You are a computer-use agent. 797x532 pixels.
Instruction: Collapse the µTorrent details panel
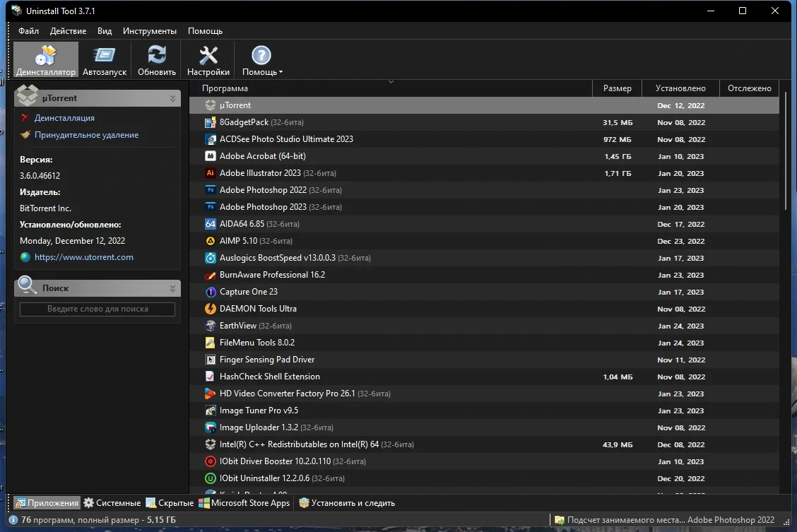pyautogui.click(x=172, y=98)
